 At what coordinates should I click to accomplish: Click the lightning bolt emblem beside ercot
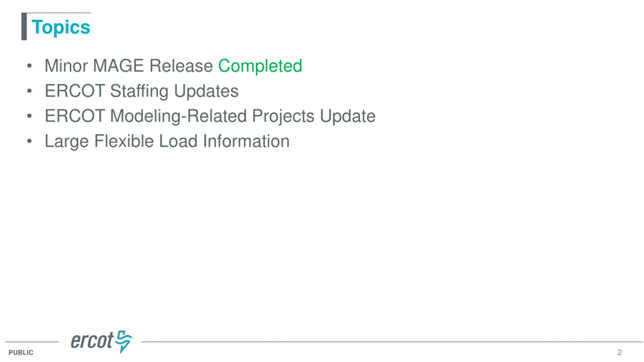coord(124,342)
